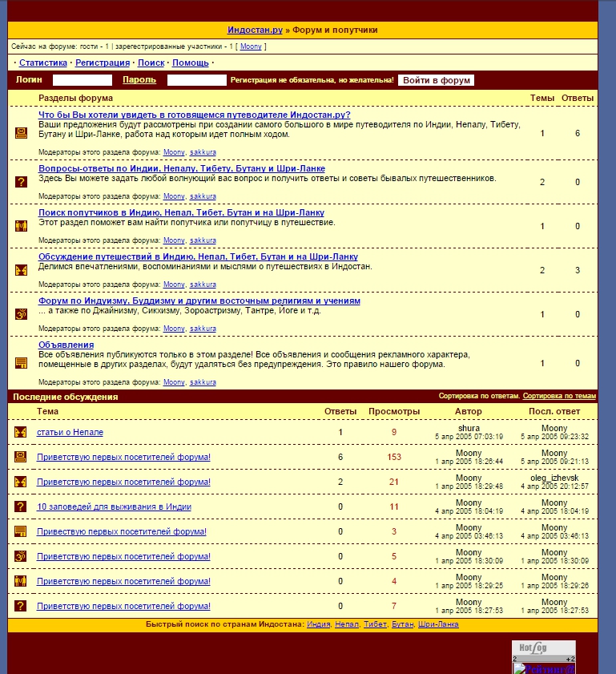Open the '10 заповедей для выживания в Индии' topic
616x674 pixels.
pyautogui.click(x=114, y=507)
